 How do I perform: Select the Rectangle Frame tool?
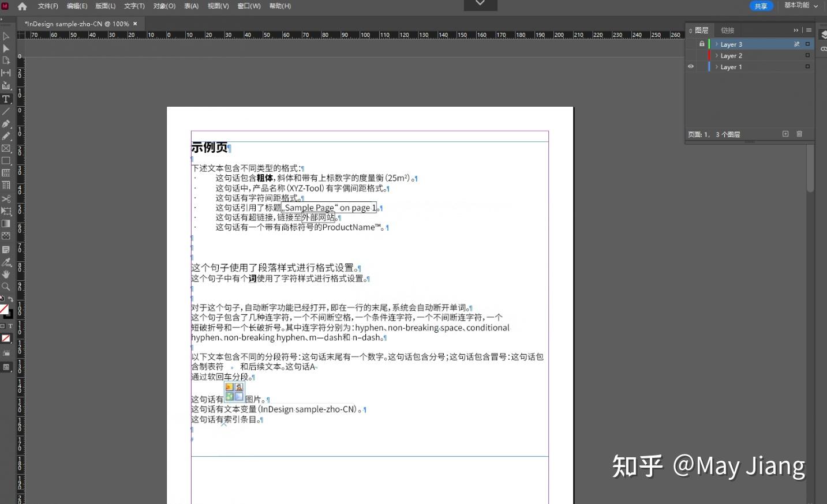pos(6,148)
